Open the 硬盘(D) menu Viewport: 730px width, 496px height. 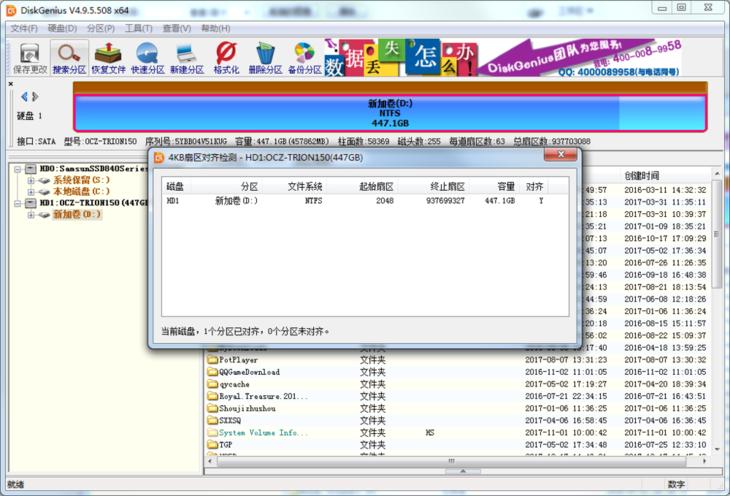(62, 28)
